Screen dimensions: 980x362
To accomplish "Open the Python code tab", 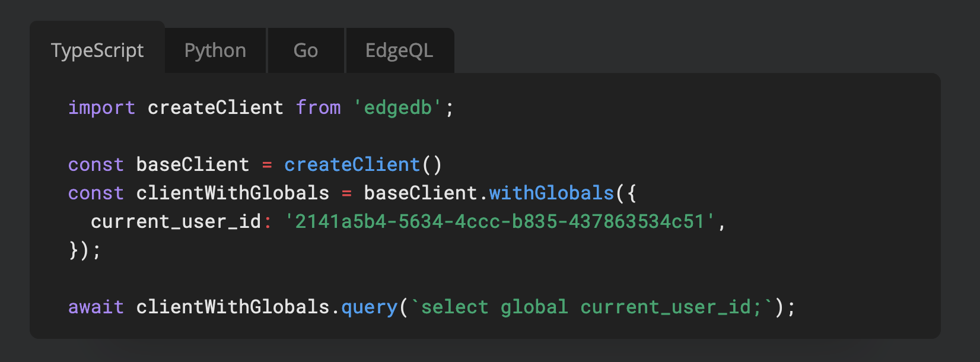I will tap(215, 50).
